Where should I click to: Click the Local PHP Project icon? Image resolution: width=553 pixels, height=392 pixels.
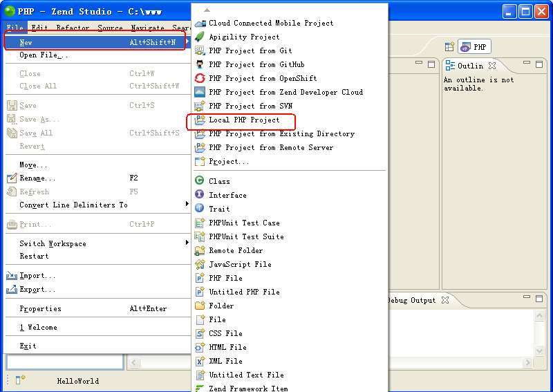pyautogui.click(x=200, y=120)
